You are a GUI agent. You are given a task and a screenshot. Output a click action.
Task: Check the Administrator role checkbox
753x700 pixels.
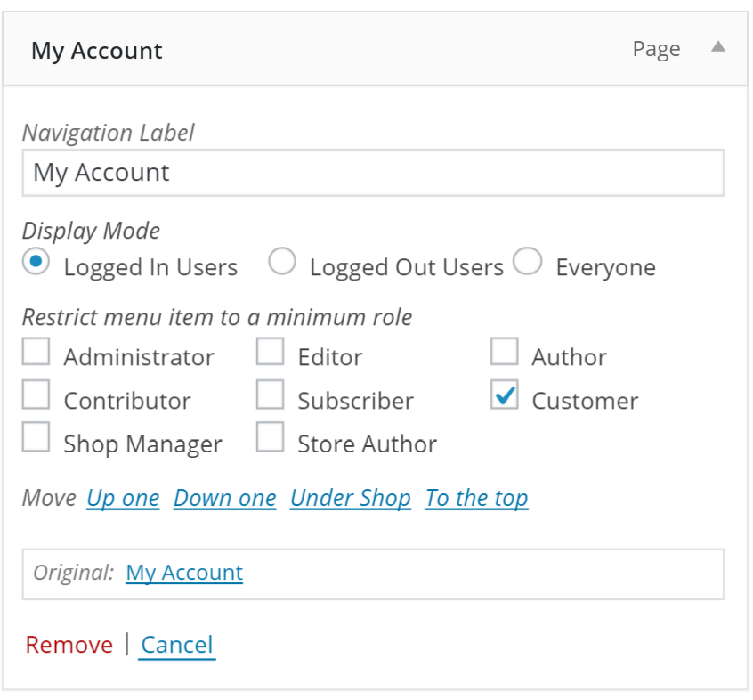(36, 353)
